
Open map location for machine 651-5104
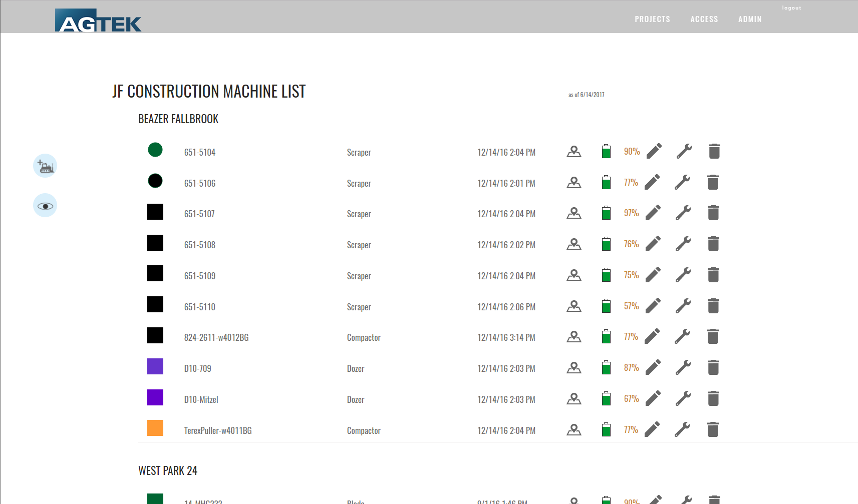point(574,152)
